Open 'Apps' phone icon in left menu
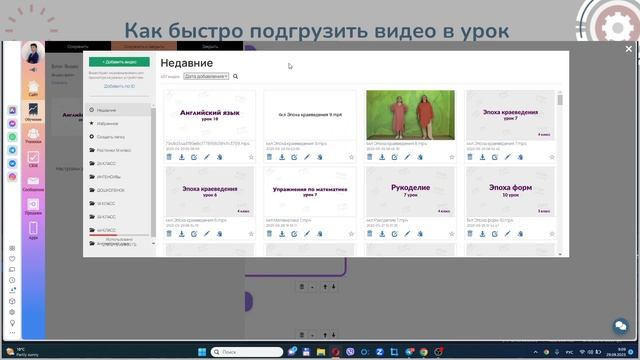640x360 pixels. pyautogui.click(x=33, y=231)
